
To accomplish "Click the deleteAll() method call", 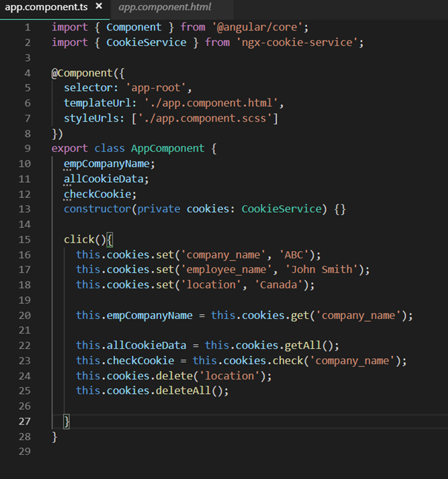I will [x=189, y=391].
